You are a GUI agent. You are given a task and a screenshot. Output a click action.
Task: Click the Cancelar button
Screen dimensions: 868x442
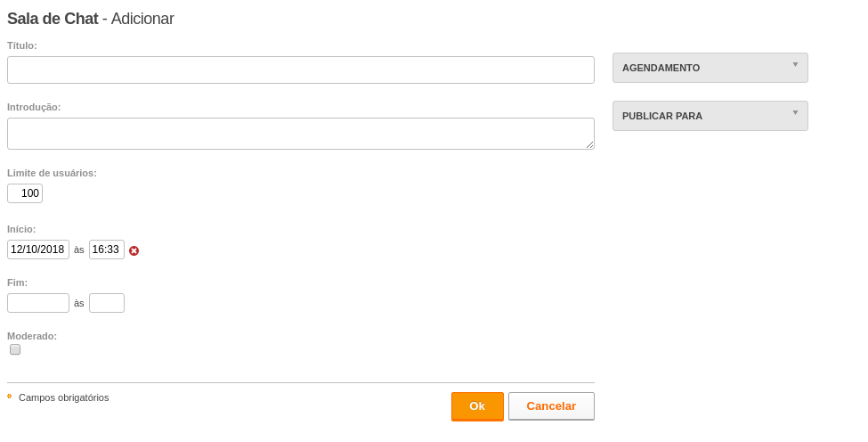[x=551, y=406]
